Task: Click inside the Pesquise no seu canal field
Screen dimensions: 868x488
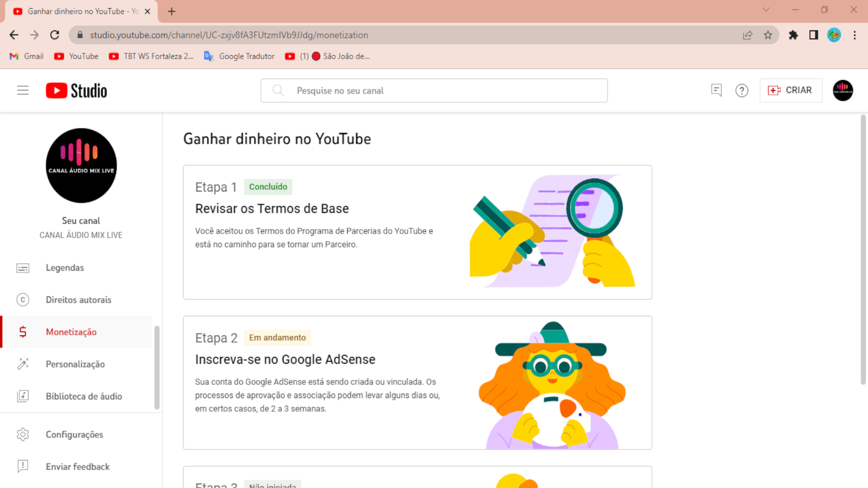Action: 434,91
